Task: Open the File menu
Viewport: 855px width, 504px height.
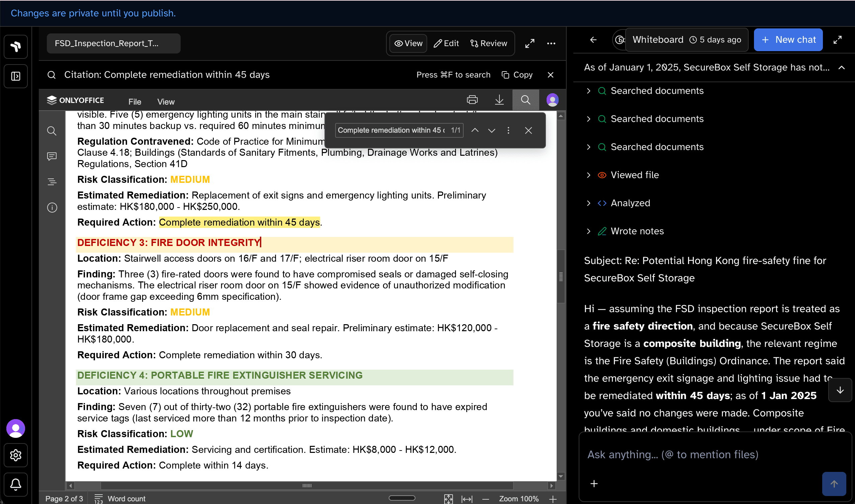Action: (x=134, y=102)
